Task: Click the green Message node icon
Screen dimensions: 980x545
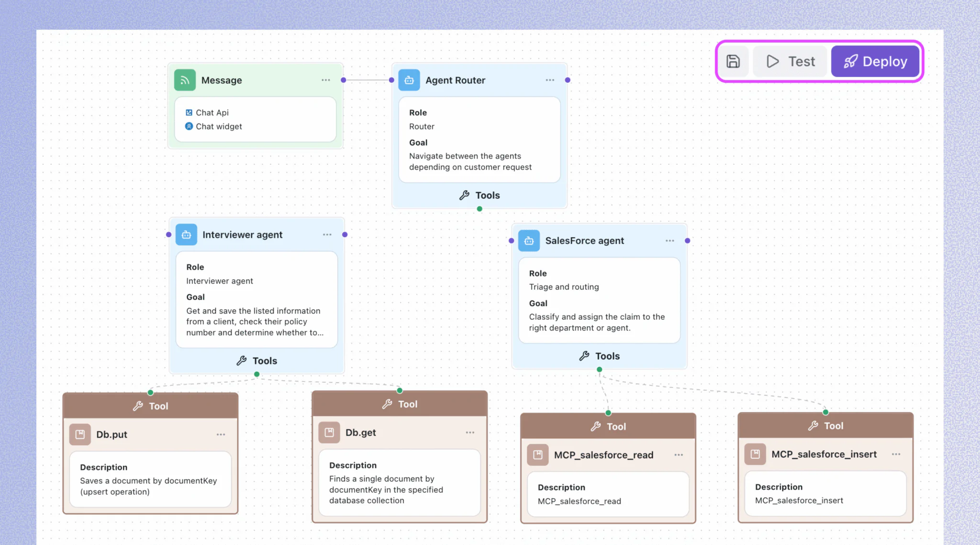Action: point(185,80)
